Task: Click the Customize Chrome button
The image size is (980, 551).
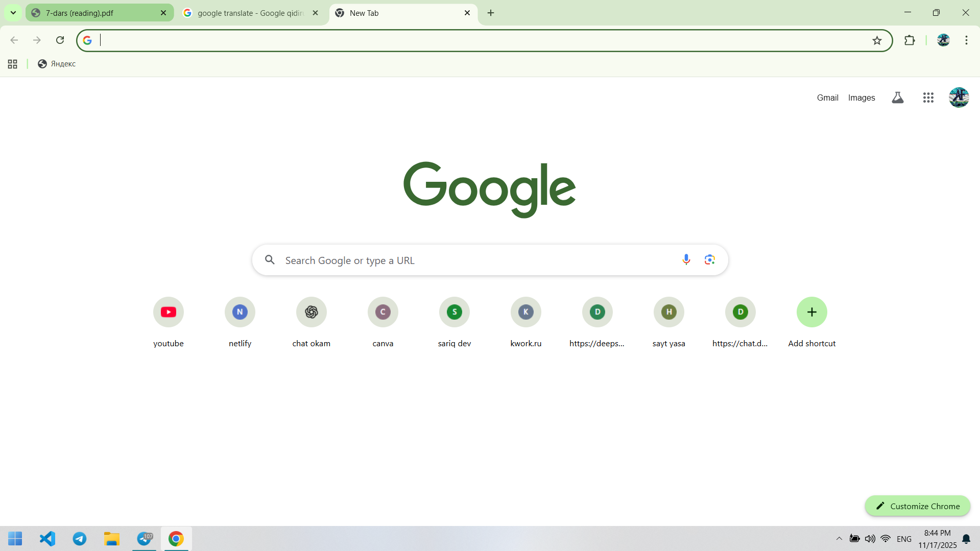Action: click(x=917, y=506)
